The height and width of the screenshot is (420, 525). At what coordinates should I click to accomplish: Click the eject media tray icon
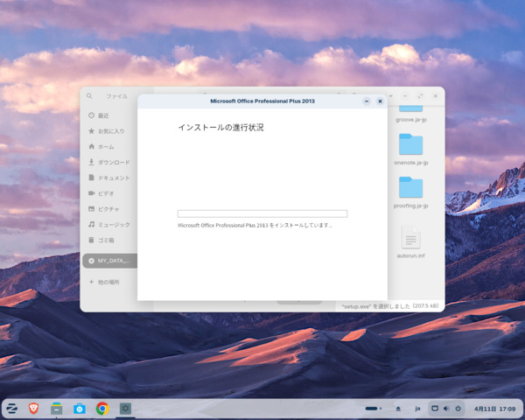click(x=398, y=409)
